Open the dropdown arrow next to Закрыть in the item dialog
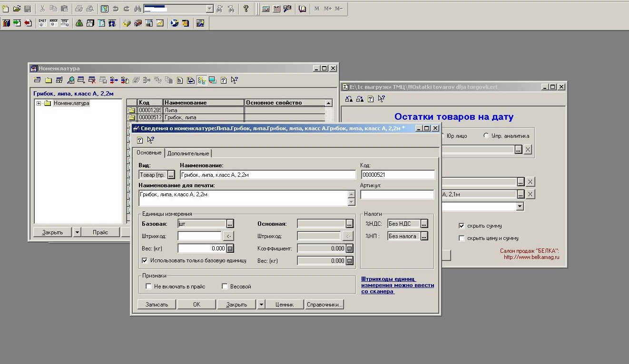Image resolution: width=629 pixels, height=364 pixels. pos(261,305)
